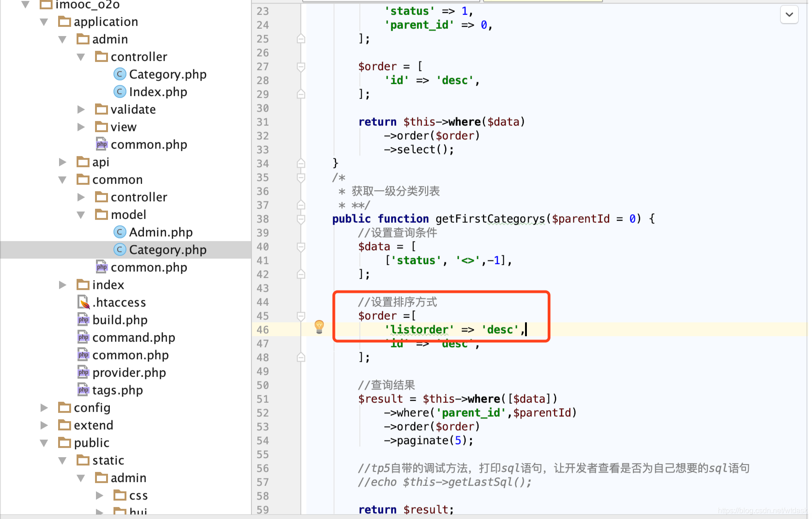This screenshot has width=812, height=519.
Task: Click the php file icon of command.php
Action: click(x=83, y=337)
